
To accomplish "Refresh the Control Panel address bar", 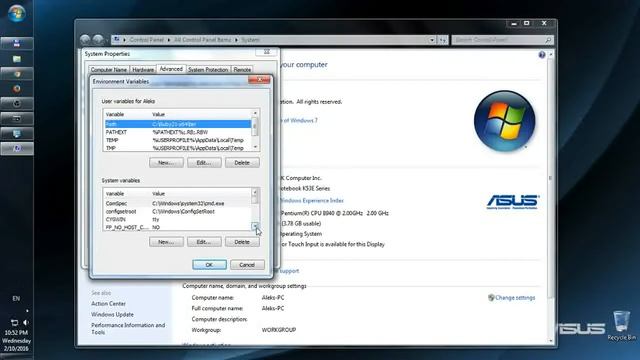I will [443, 40].
